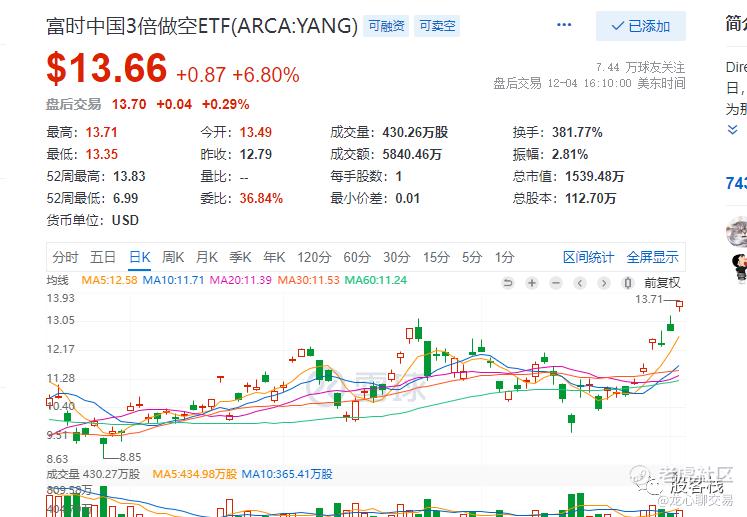747x517 pixels.
Task: Open the 前复权 adjustment dropdown
Action: (662, 283)
